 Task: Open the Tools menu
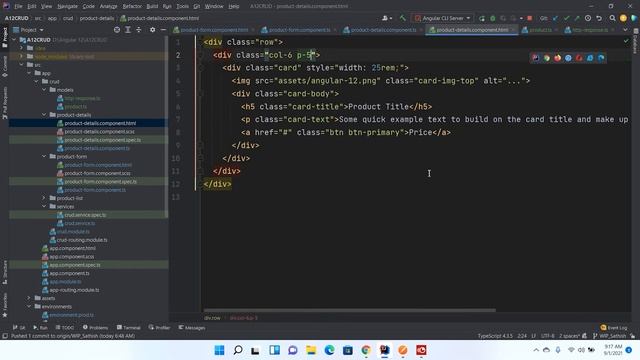(182, 6)
